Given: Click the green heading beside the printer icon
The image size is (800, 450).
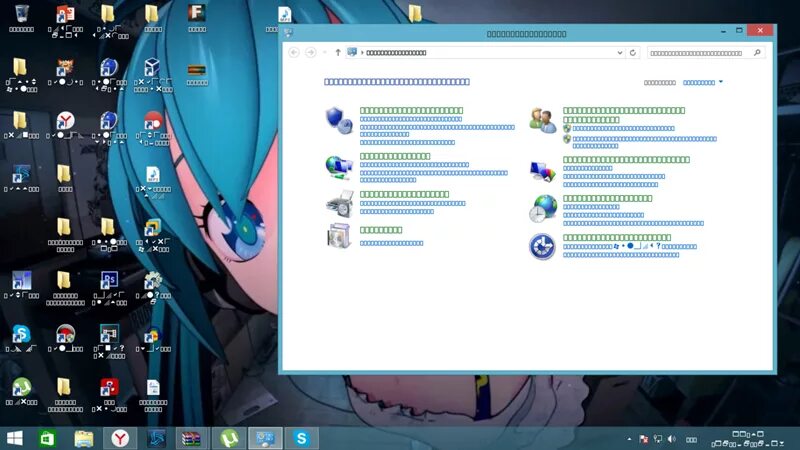Looking at the screenshot, I should [404, 194].
